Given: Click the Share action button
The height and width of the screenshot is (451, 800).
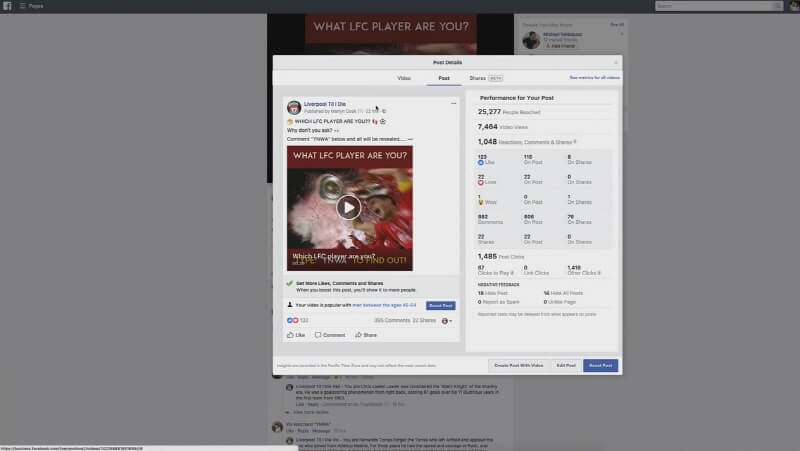Looking at the screenshot, I should tap(366, 335).
